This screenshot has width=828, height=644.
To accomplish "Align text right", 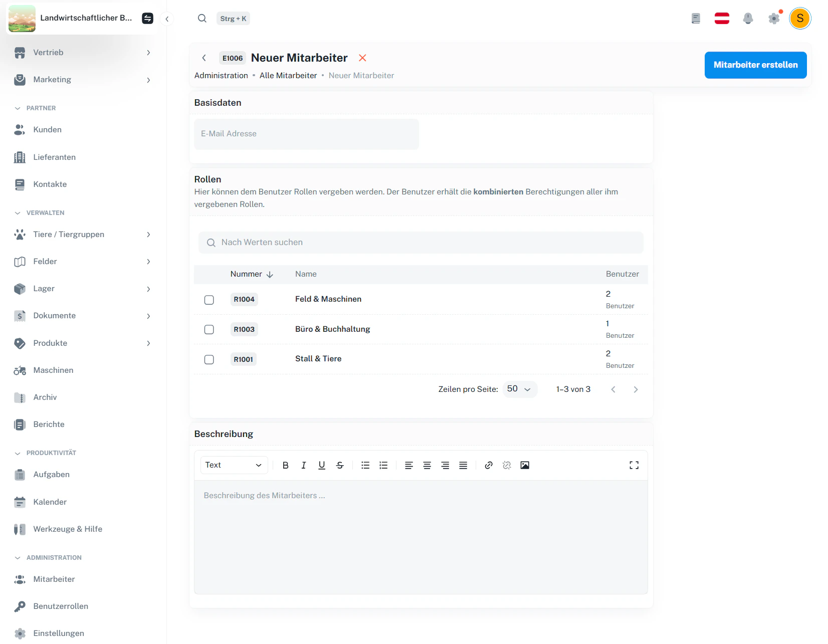I will click(445, 465).
